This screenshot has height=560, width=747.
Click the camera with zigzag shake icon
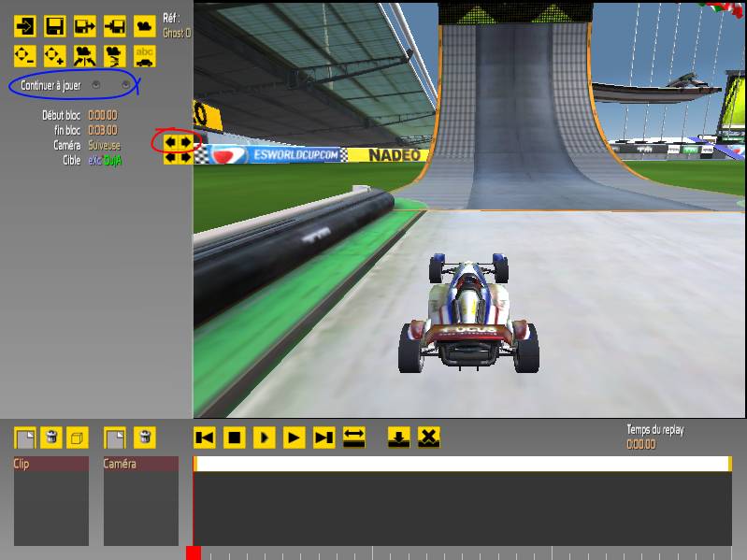[115, 56]
